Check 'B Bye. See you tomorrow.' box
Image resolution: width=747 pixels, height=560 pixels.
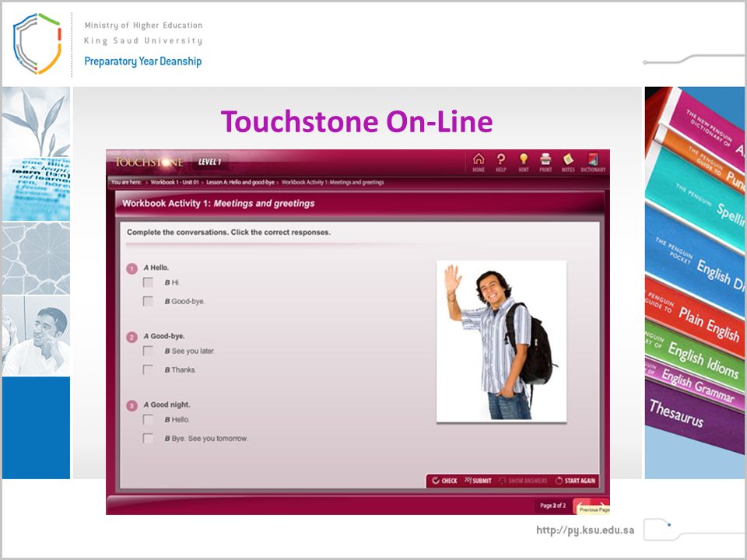click(148, 438)
